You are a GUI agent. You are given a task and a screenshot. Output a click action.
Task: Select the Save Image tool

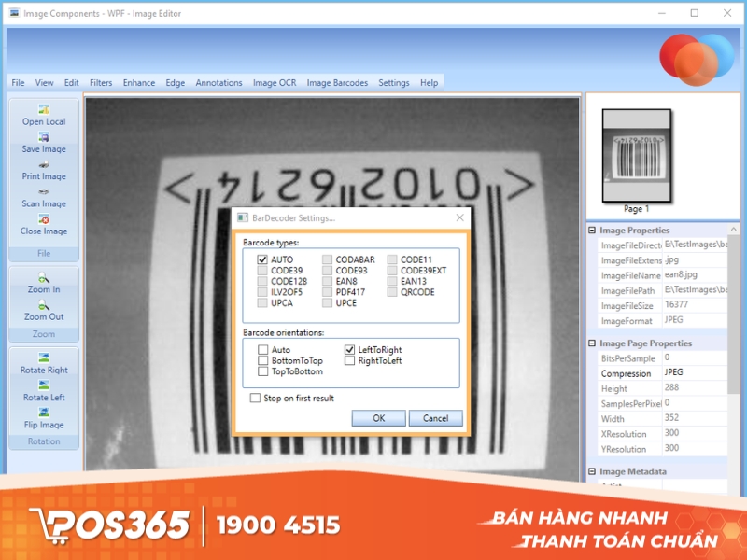coord(43,143)
